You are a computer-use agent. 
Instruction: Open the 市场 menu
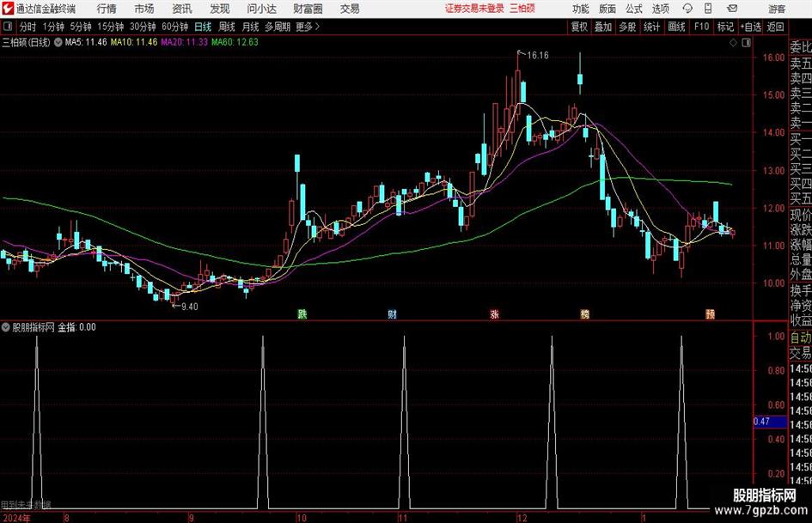pos(144,9)
